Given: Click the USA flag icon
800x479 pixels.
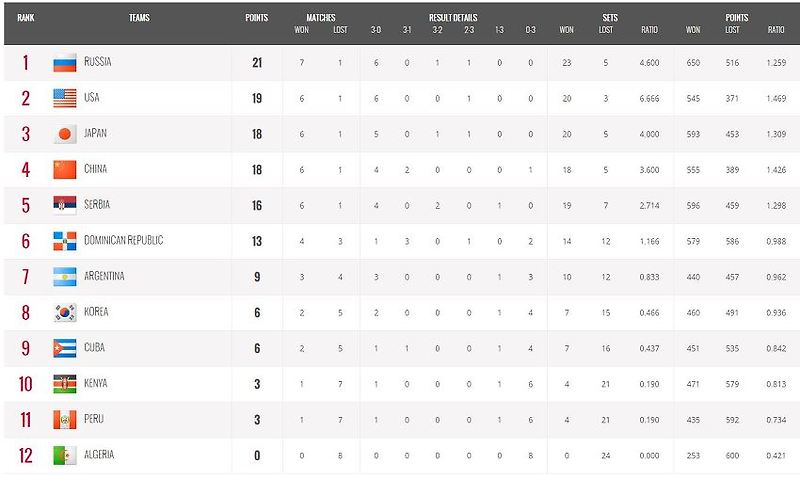Looking at the screenshot, I should click(x=65, y=98).
